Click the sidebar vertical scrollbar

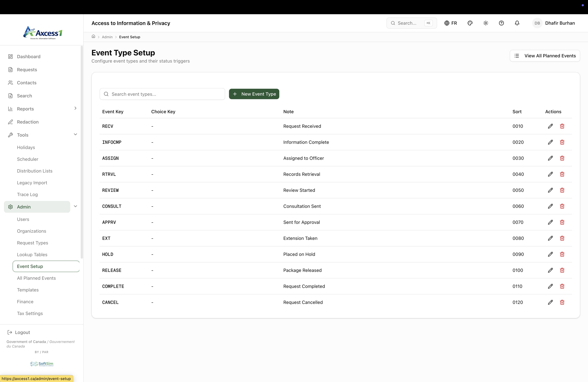point(82,152)
